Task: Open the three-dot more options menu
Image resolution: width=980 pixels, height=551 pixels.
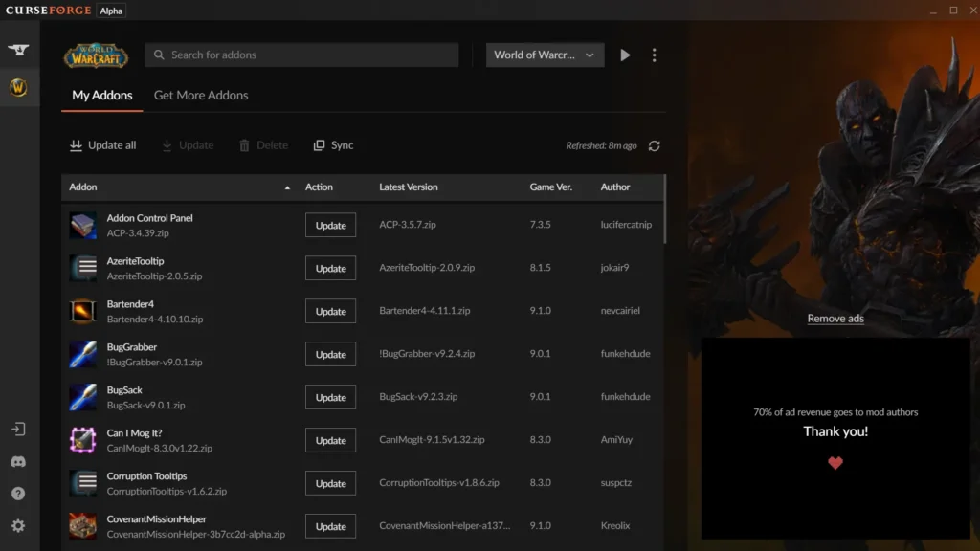Action: coord(655,55)
